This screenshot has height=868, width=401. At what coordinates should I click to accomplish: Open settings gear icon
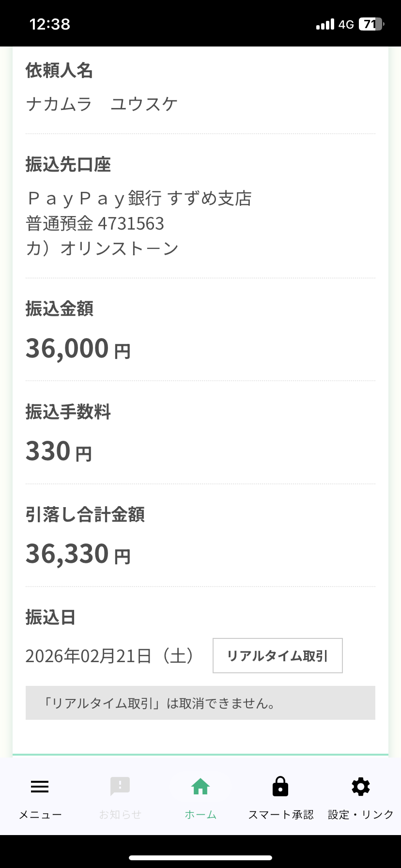[x=360, y=787]
